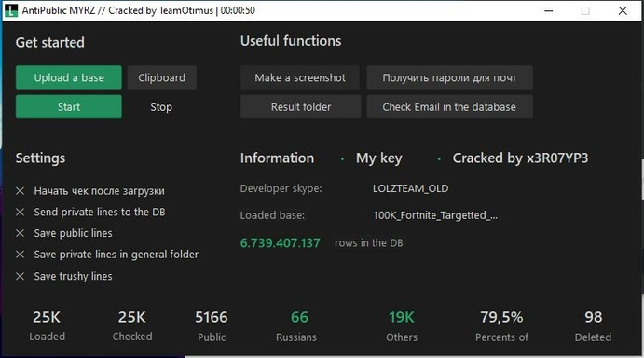Toggle Начать чек после загрузки option
Viewport: 644px width, 358px height.
(90, 191)
